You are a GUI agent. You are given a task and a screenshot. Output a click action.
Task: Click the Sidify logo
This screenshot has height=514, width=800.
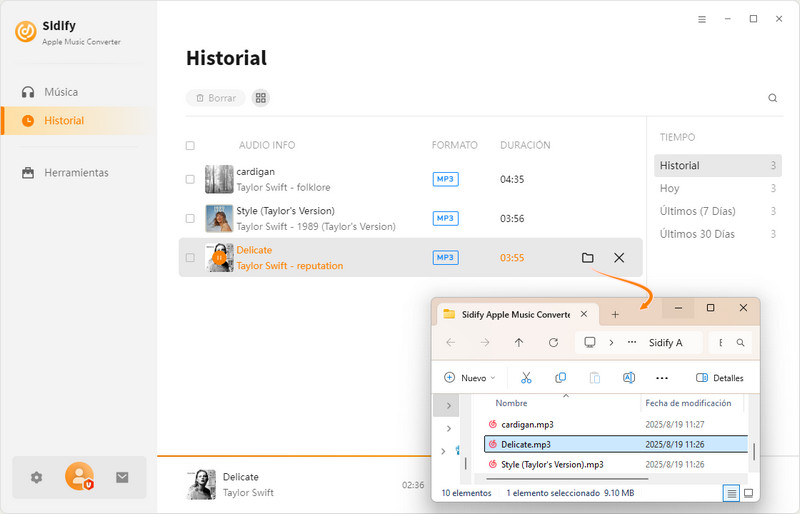click(26, 31)
